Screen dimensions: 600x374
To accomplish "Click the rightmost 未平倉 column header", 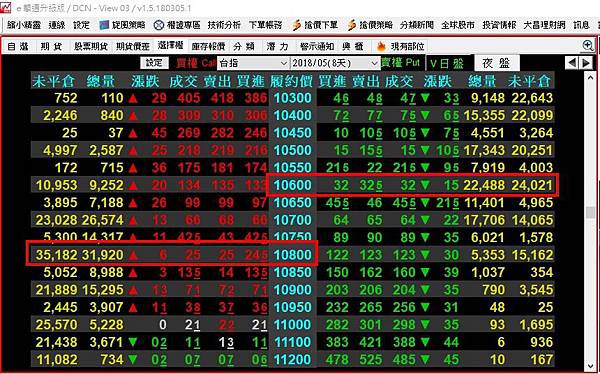I will tap(530, 81).
